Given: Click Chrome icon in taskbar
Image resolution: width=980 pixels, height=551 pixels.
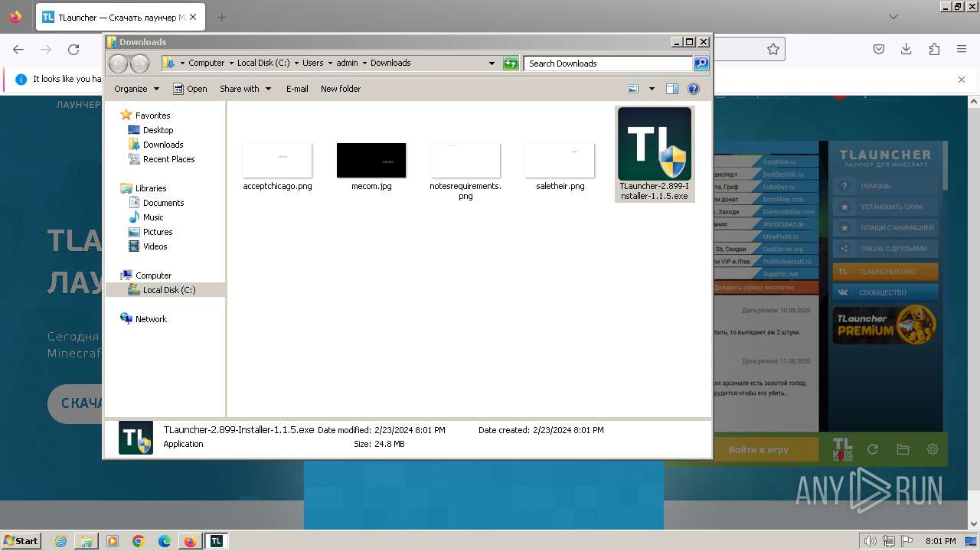Looking at the screenshot, I should coord(139,541).
